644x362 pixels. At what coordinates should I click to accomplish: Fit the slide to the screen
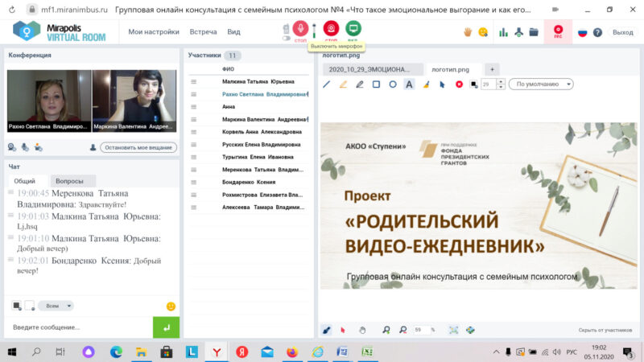453,330
